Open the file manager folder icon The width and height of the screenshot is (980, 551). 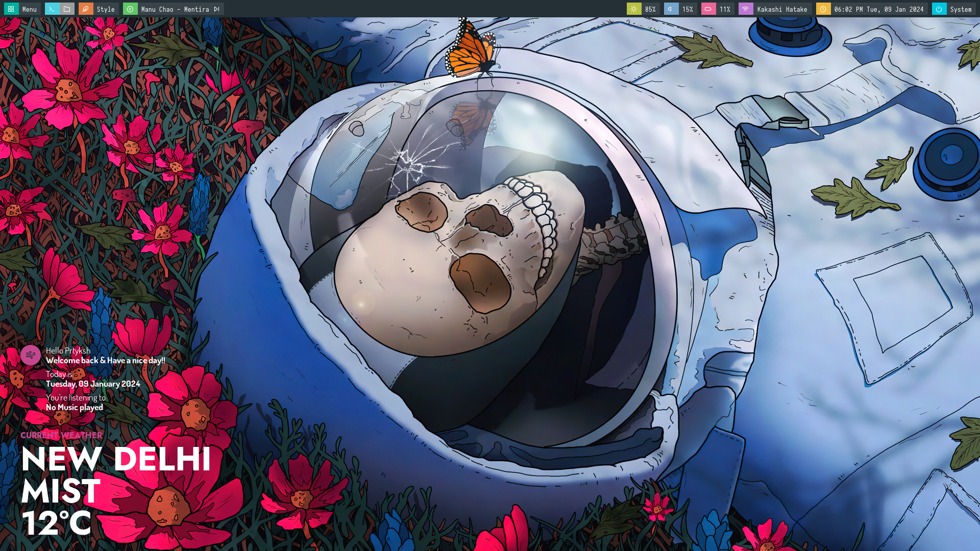pyautogui.click(x=67, y=9)
